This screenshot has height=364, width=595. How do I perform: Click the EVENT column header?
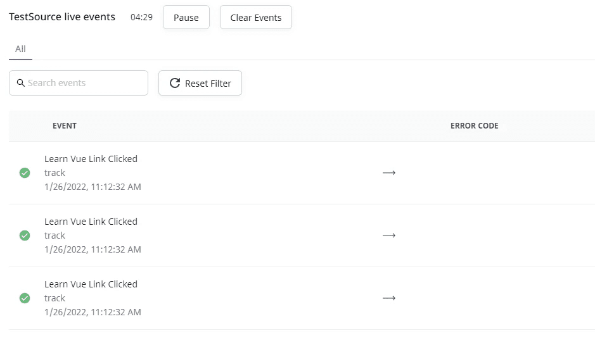pyautogui.click(x=65, y=126)
